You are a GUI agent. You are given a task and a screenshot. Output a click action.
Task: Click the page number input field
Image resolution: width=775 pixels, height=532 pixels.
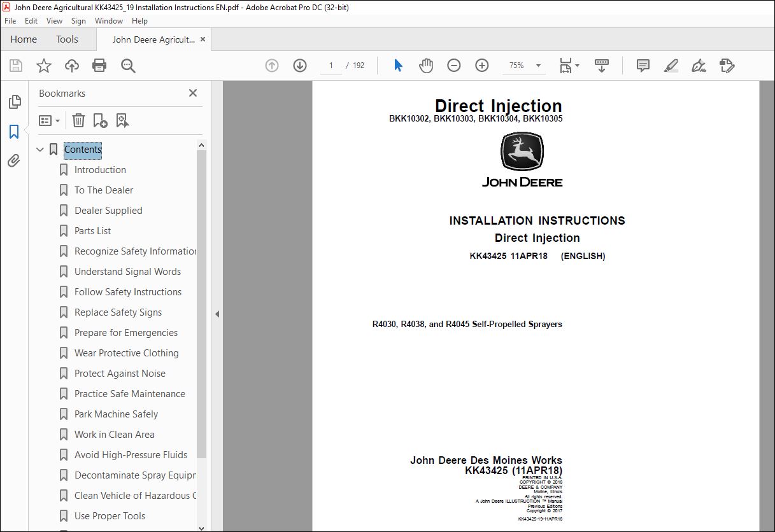tap(331, 66)
